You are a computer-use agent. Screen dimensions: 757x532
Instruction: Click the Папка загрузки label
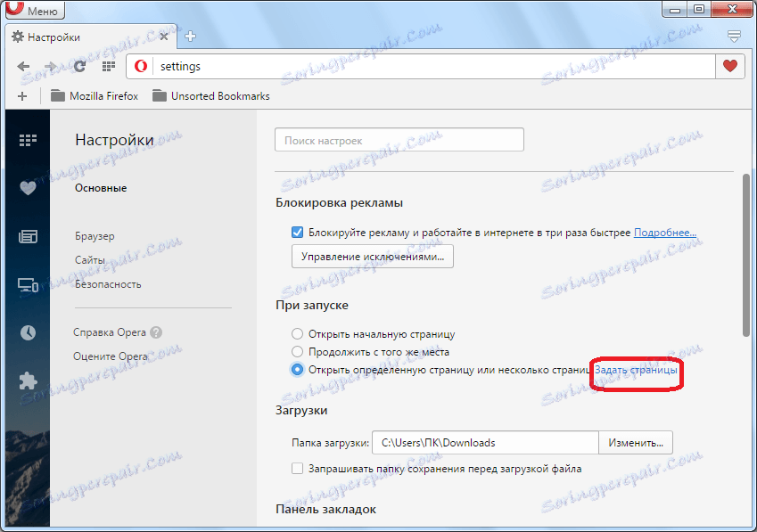330,443
